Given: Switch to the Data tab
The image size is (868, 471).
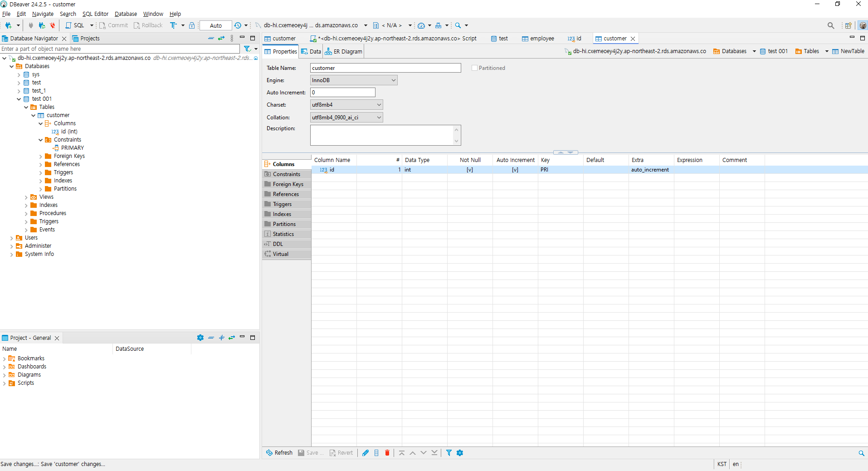Looking at the screenshot, I should tap(311, 52).
